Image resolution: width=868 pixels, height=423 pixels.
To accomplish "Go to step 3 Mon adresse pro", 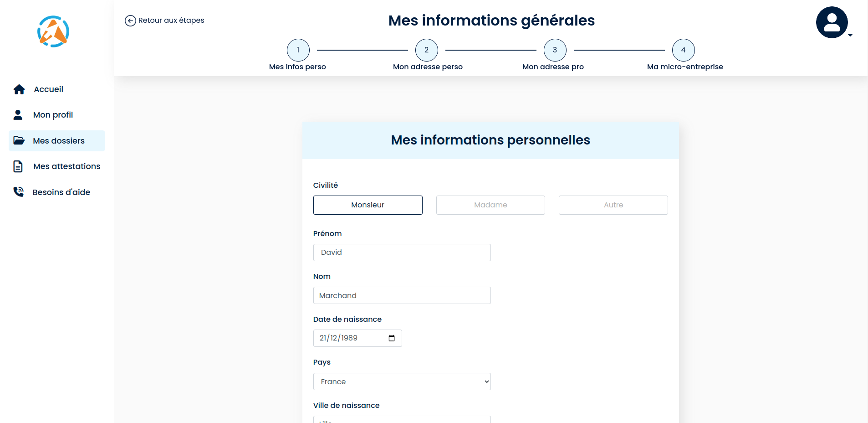I will [554, 50].
